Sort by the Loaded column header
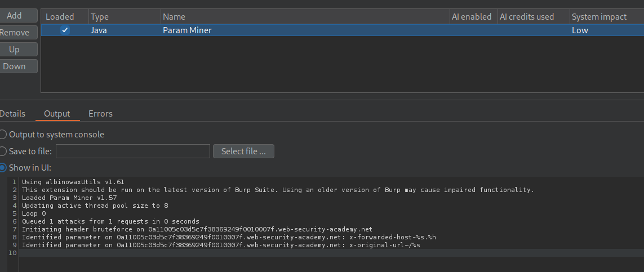 [59, 17]
